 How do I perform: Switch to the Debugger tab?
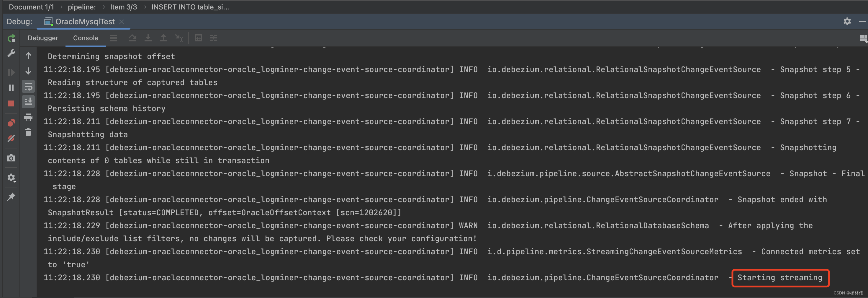[42, 38]
